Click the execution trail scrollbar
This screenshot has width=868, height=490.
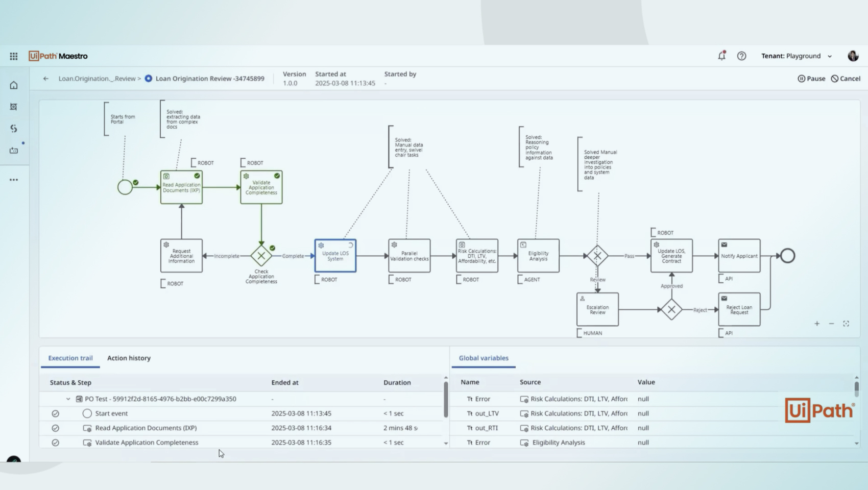point(446,399)
